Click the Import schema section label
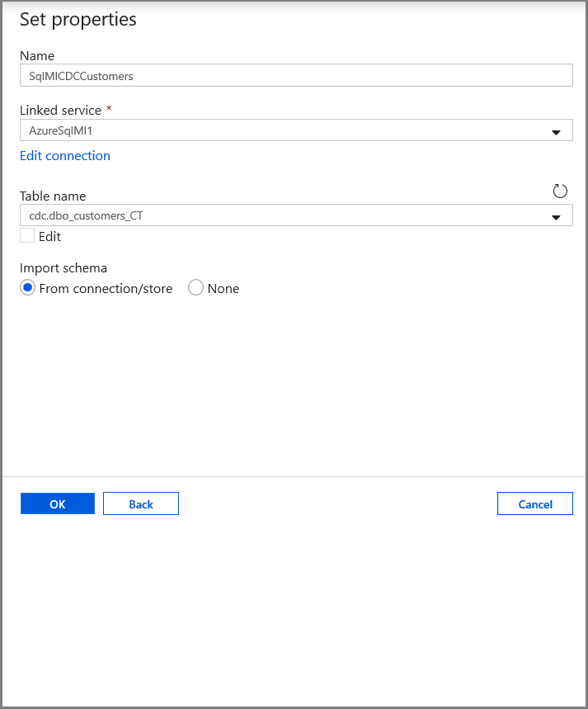 (x=64, y=267)
